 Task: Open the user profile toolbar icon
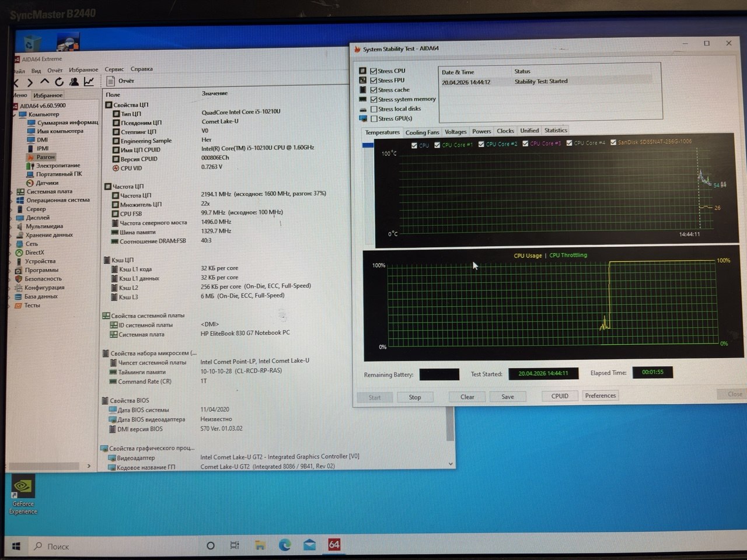74,82
